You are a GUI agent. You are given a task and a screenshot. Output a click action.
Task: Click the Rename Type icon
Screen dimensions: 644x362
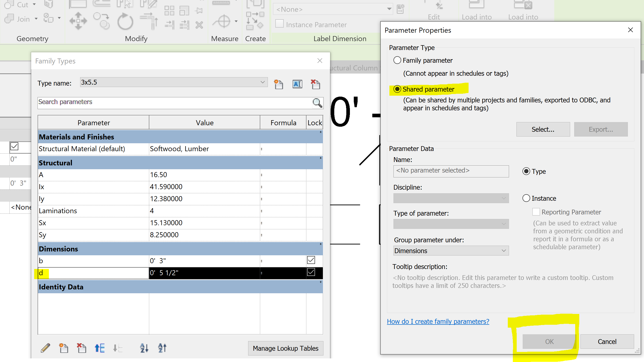(x=297, y=84)
